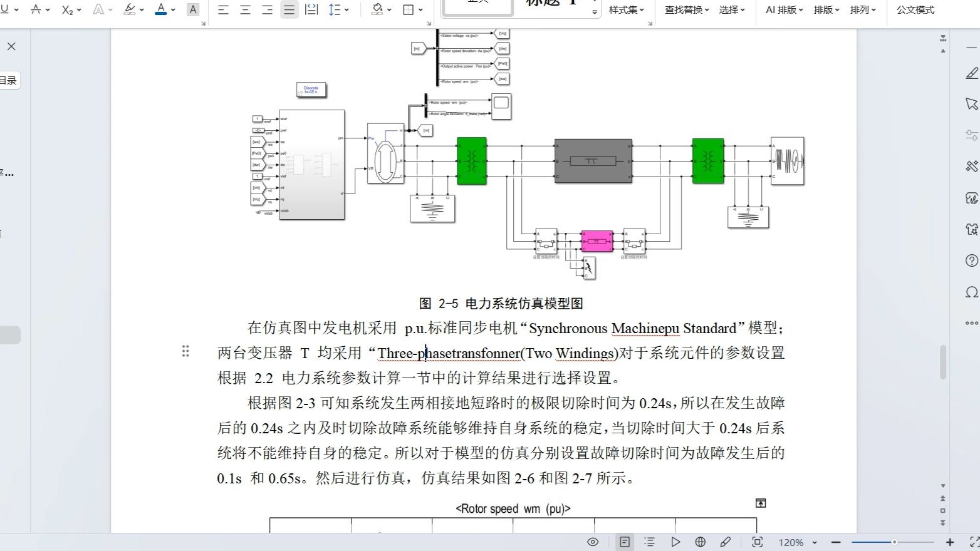The width and height of the screenshot is (980, 551).
Task: Enter full screen via status bar icon
Action: coord(758,542)
